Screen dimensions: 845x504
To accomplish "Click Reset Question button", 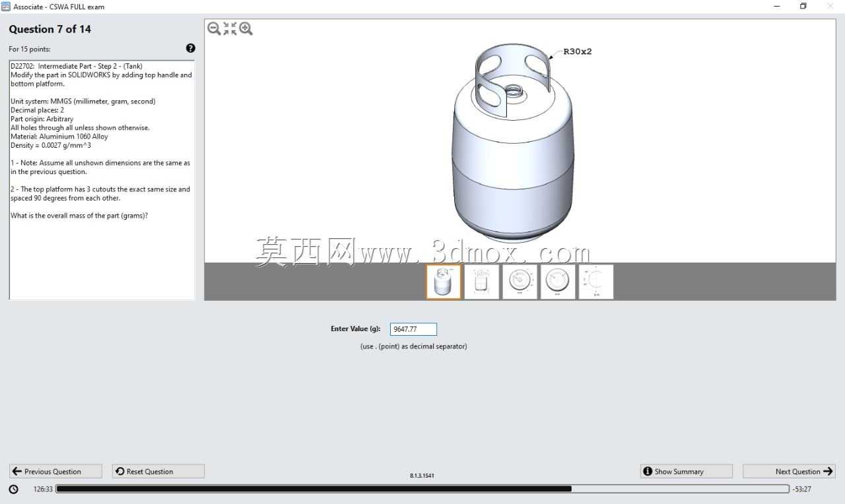I will 158,471.
